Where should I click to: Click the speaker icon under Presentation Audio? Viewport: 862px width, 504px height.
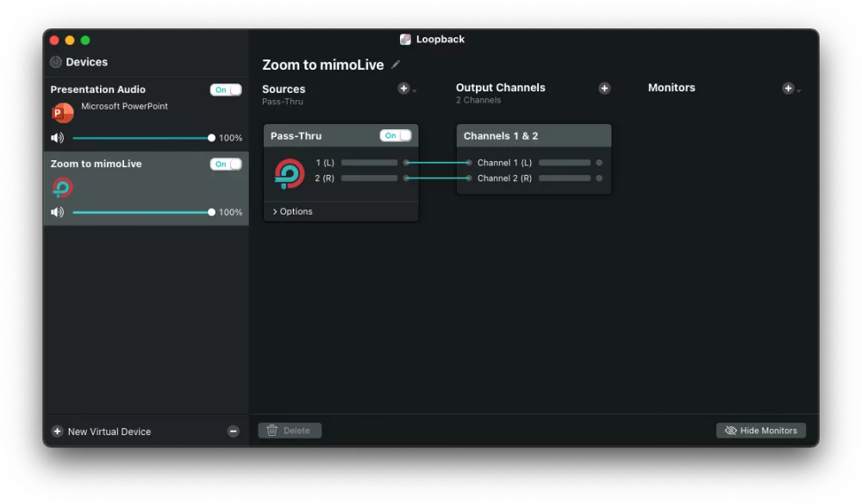pos(57,138)
